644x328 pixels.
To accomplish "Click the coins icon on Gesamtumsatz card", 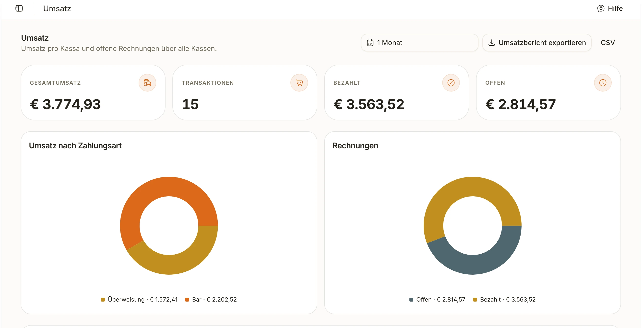I will (147, 83).
